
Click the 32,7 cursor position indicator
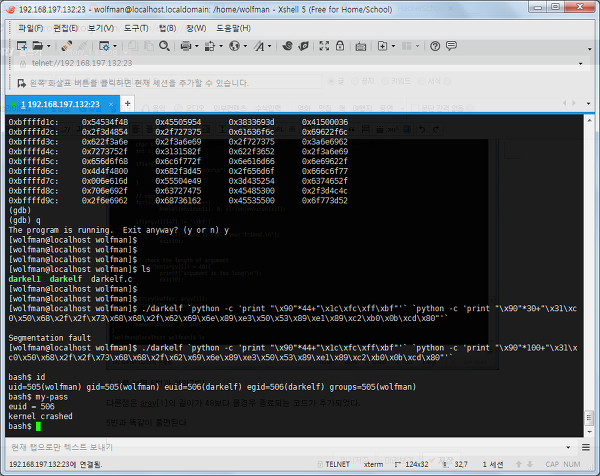(x=455, y=464)
